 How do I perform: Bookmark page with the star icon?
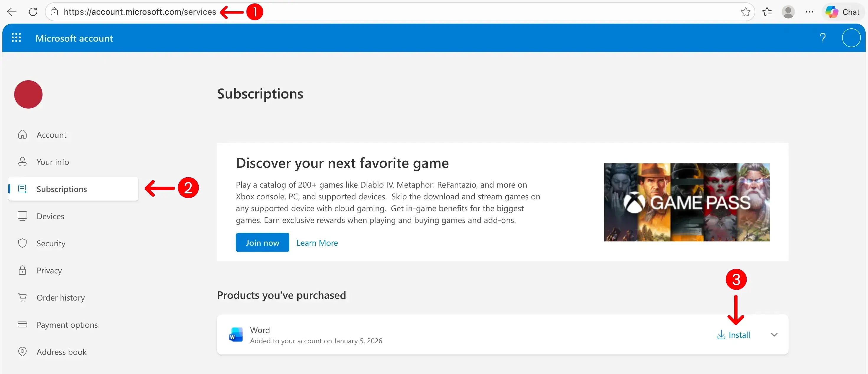point(745,12)
